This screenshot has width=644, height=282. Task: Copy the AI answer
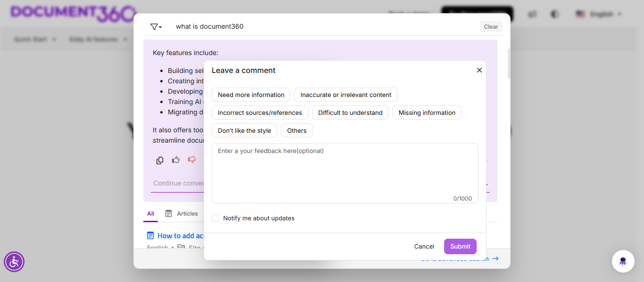(160, 160)
